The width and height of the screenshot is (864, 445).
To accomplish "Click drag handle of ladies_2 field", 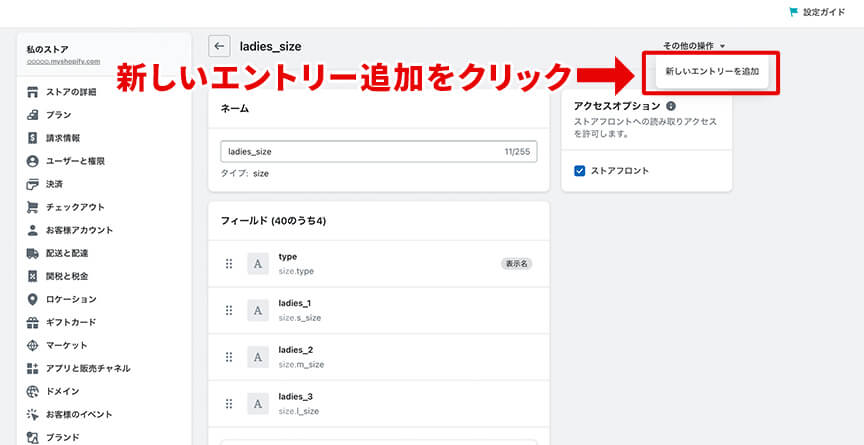I will (229, 357).
